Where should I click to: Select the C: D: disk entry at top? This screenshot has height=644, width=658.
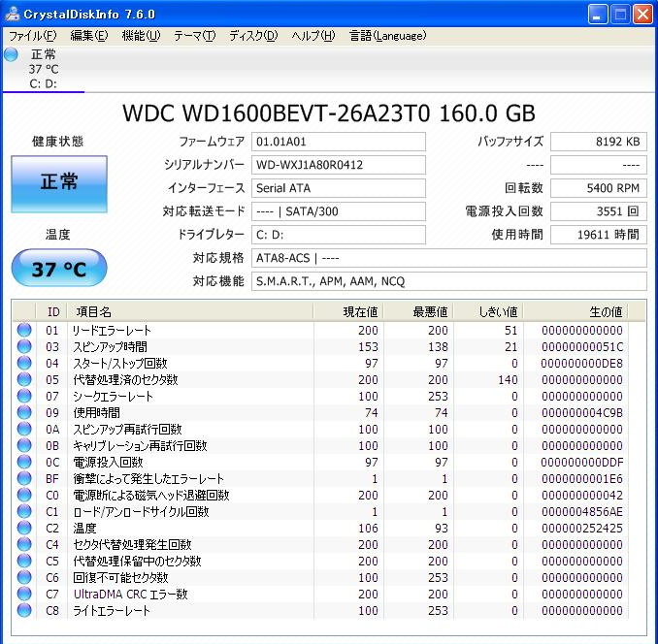[44, 69]
